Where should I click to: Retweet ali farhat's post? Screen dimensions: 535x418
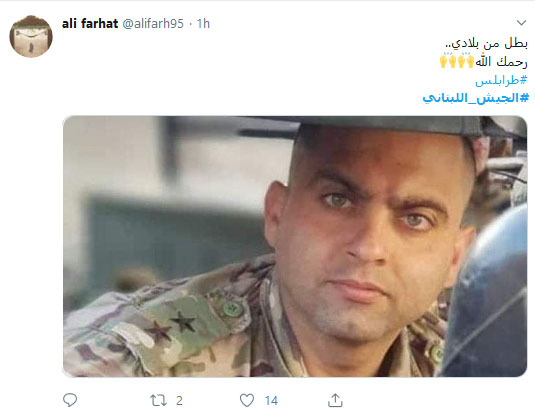click(x=158, y=400)
